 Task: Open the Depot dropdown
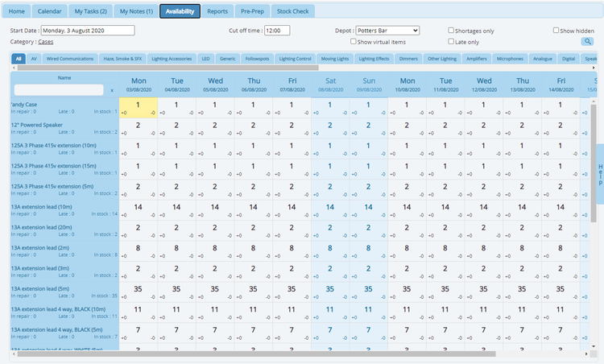387,31
